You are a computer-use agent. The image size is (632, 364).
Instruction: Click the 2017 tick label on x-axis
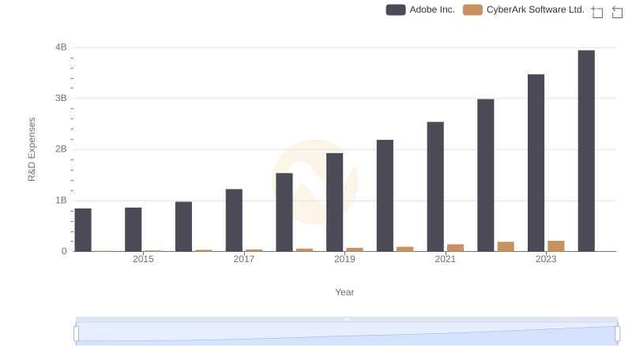(x=244, y=259)
